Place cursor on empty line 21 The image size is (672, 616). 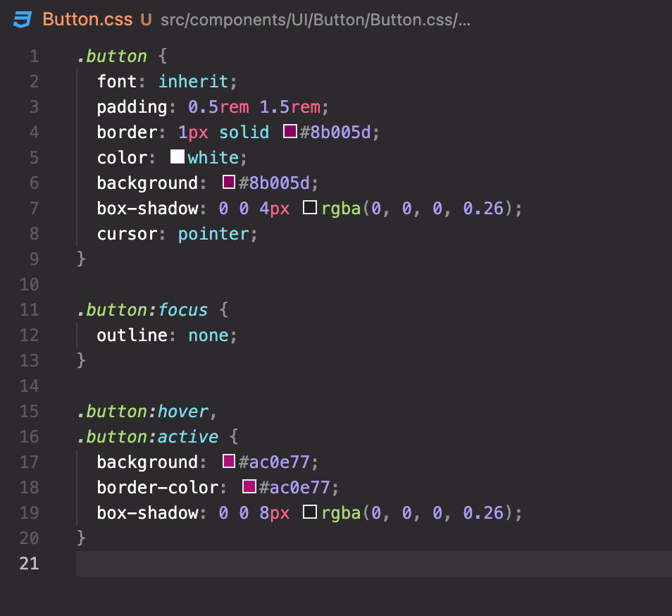[x=374, y=564]
